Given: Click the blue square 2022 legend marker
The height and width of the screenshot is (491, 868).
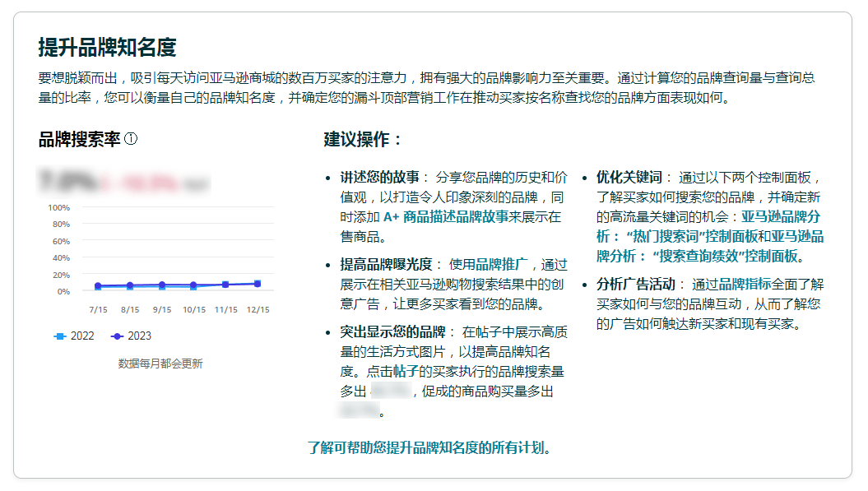Looking at the screenshot, I should [58, 336].
